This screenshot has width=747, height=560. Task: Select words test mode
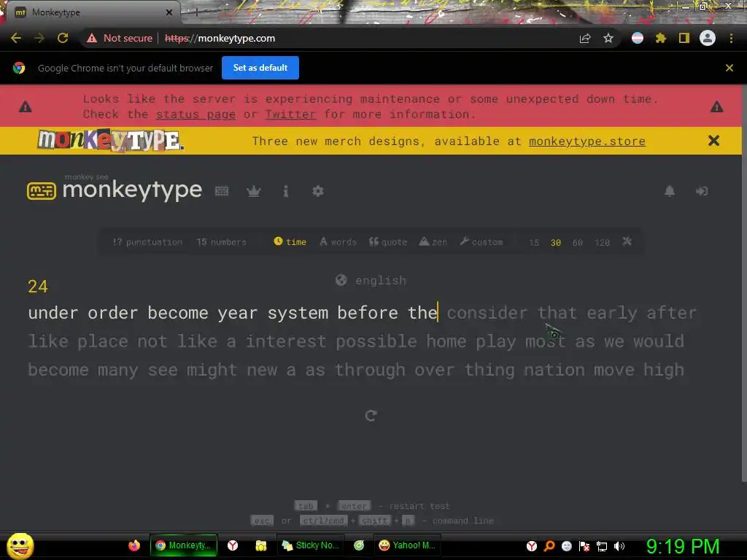pyautogui.click(x=338, y=242)
